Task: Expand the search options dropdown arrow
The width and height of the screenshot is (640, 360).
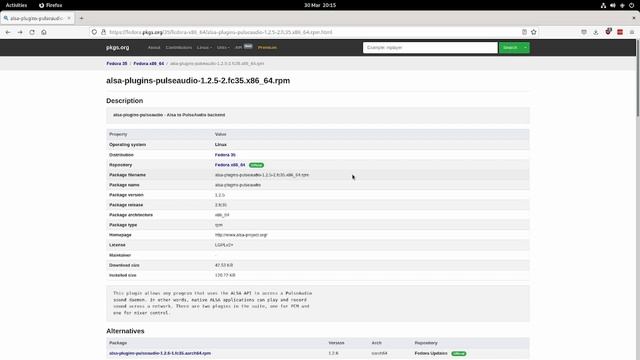Action: click(525, 47)
